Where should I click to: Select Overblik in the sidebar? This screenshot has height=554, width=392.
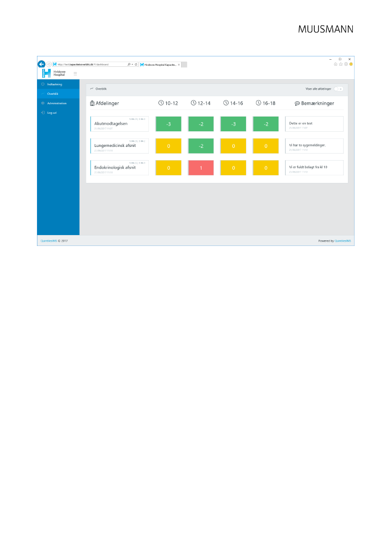pos(58,94)
